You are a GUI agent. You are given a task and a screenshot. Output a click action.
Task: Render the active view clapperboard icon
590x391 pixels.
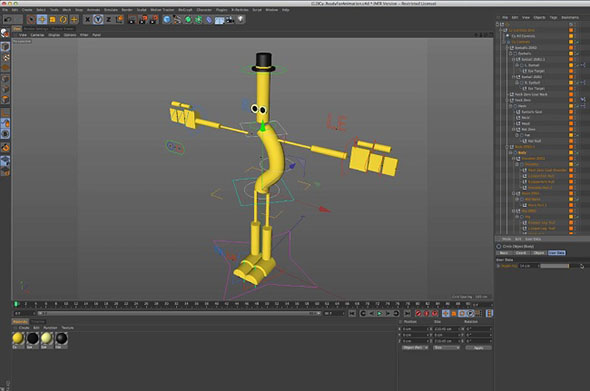[132, 20]
